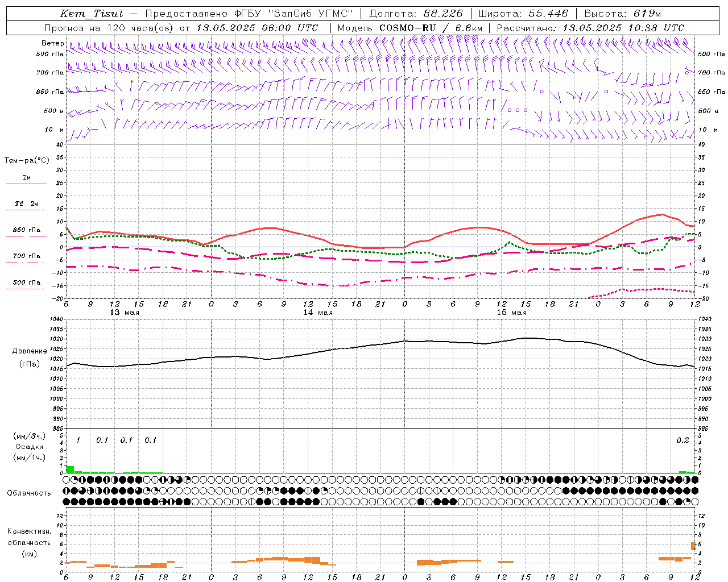Click the tallest orange convective cloud bar
This screenshot has width=728, height=582.
693,546
